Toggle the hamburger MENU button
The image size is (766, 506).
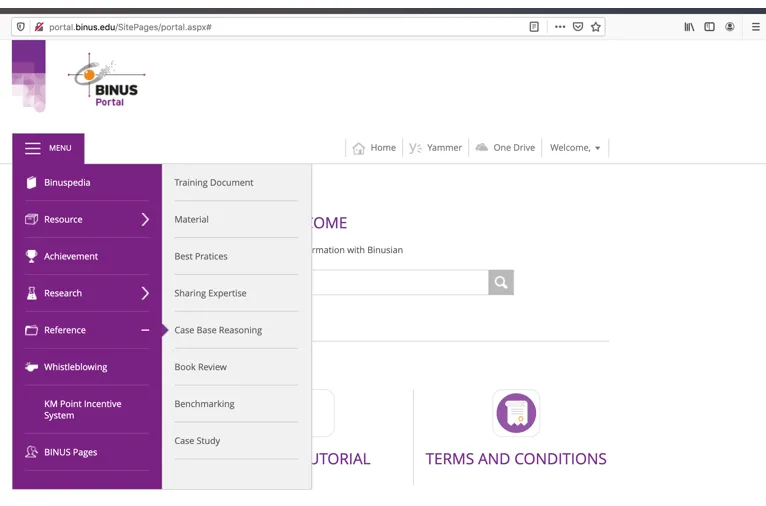click(x=48, y=148)
